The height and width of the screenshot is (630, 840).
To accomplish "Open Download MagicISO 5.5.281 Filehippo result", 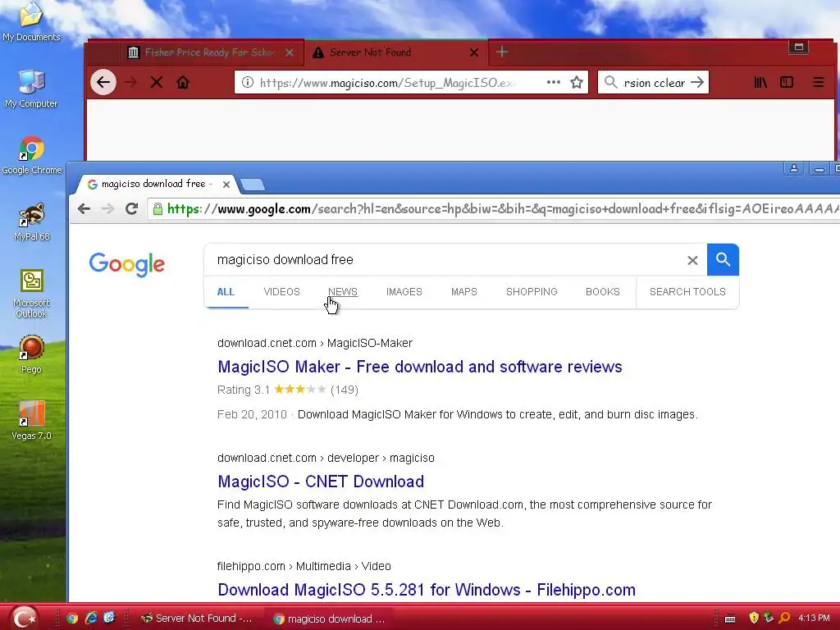I will point(427,590).
